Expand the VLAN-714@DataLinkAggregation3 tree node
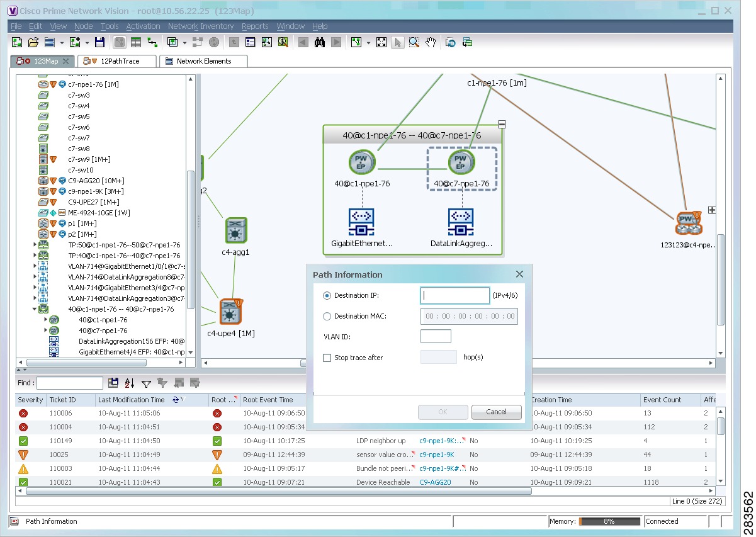This screenshot has width=756, height=537. [x=35, y=298]
